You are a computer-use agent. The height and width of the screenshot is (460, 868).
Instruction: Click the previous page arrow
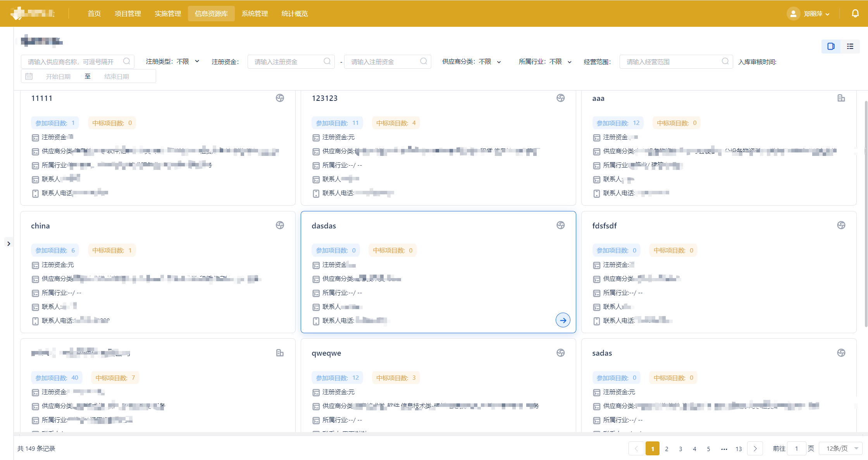636,449
